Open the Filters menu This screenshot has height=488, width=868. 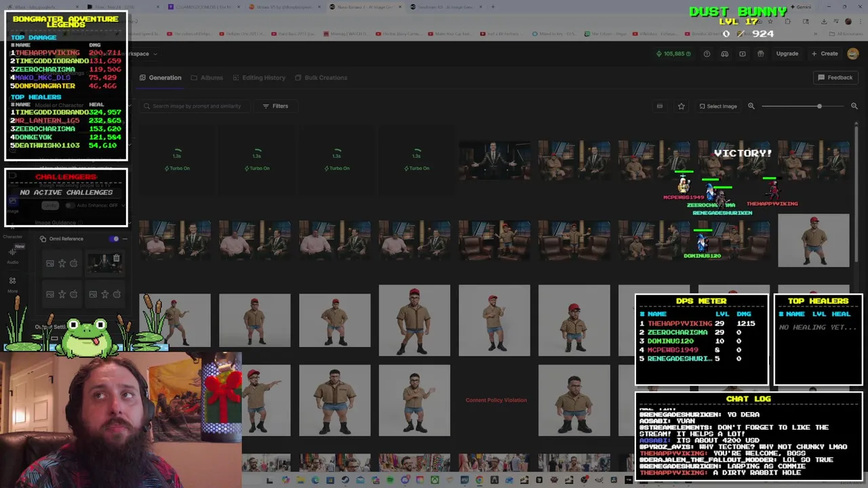[275, 106]
